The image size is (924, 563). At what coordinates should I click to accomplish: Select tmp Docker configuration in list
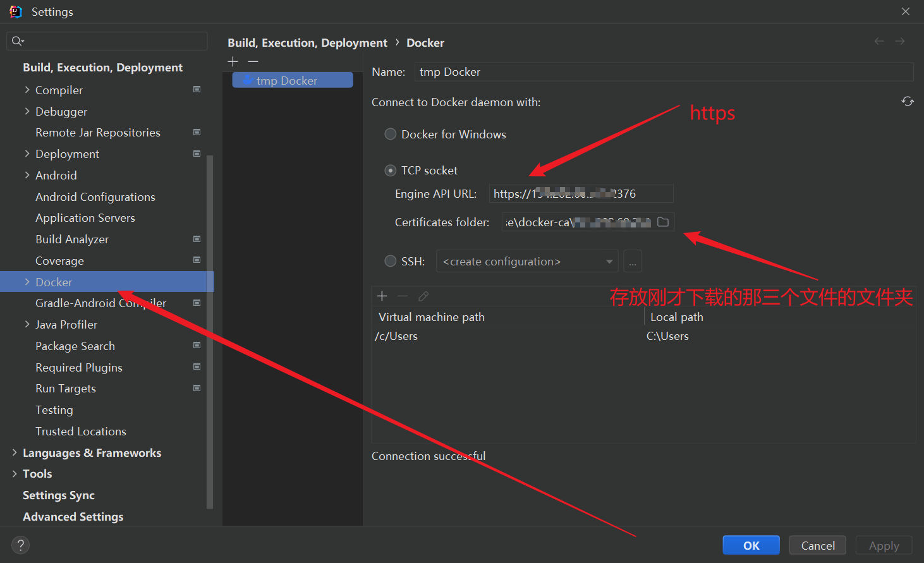[x=293, y=80]
